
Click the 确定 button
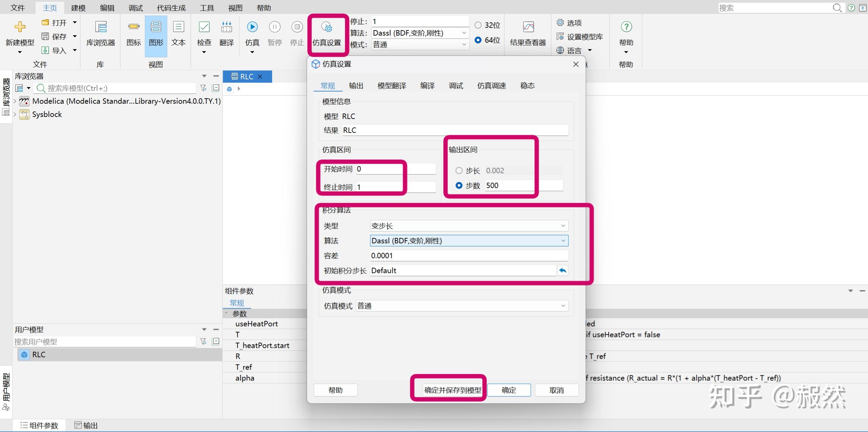tap(509, 390)
